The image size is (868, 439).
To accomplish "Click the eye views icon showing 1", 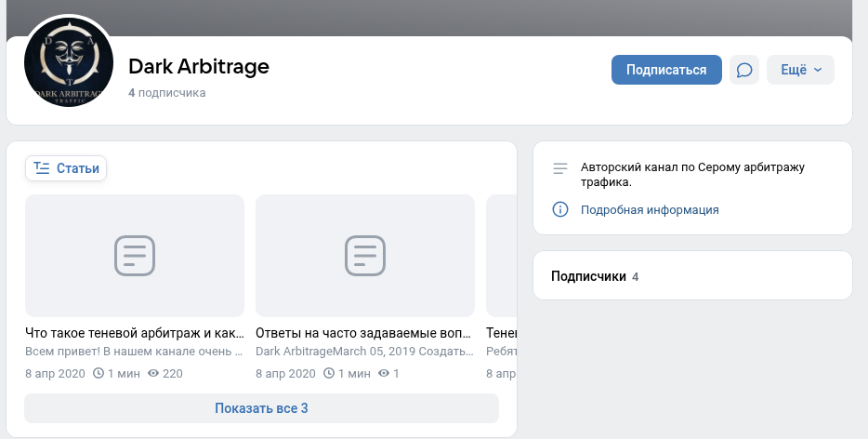I will point(385,373).
